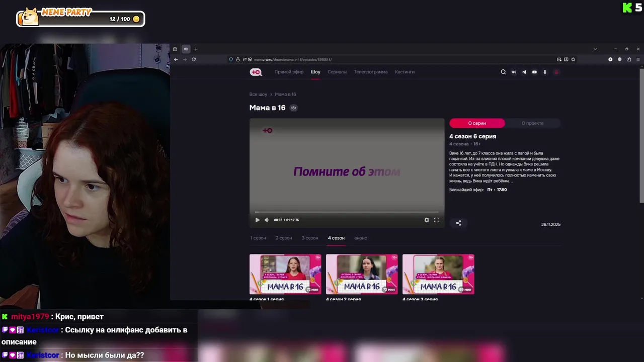
Task: Click the mitya1979 chat username
Action: (x=30, y=317)
